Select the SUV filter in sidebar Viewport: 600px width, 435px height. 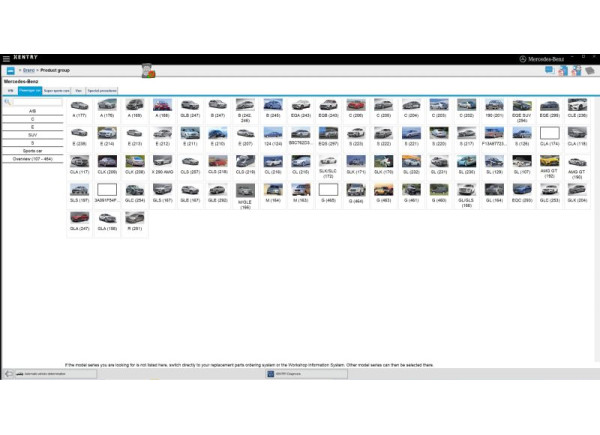pyautogui.click(x=32, y=134)
